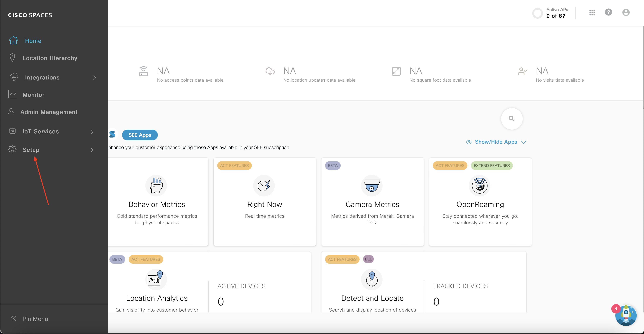Click the Admin Management person icon
The width and height of the screenshot is (644, 334).
11,111
